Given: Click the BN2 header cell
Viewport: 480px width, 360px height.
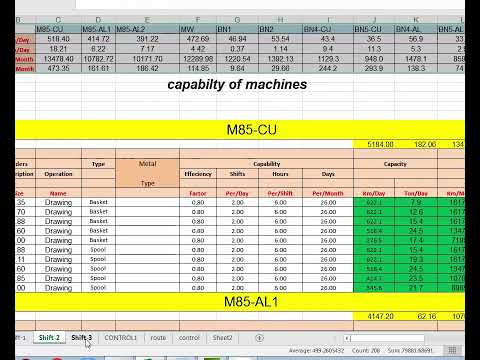Looking at the screenshot, I should [x=280, y=29].
